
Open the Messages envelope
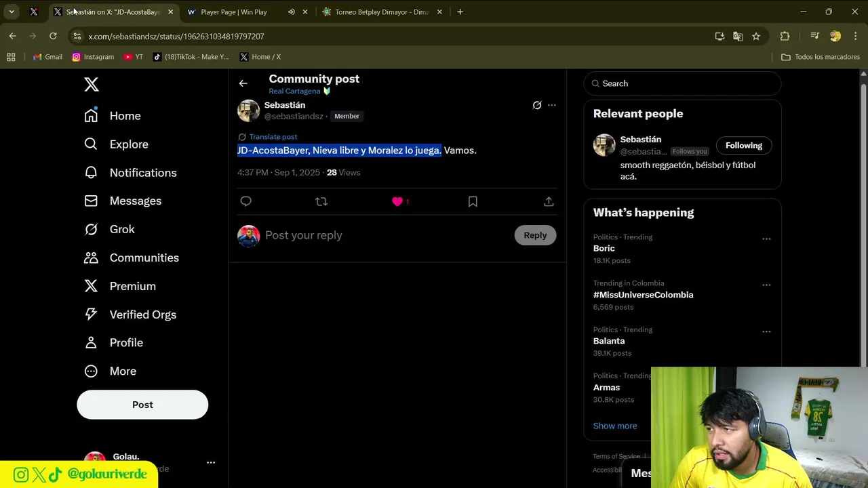click(x=91, y=201)
